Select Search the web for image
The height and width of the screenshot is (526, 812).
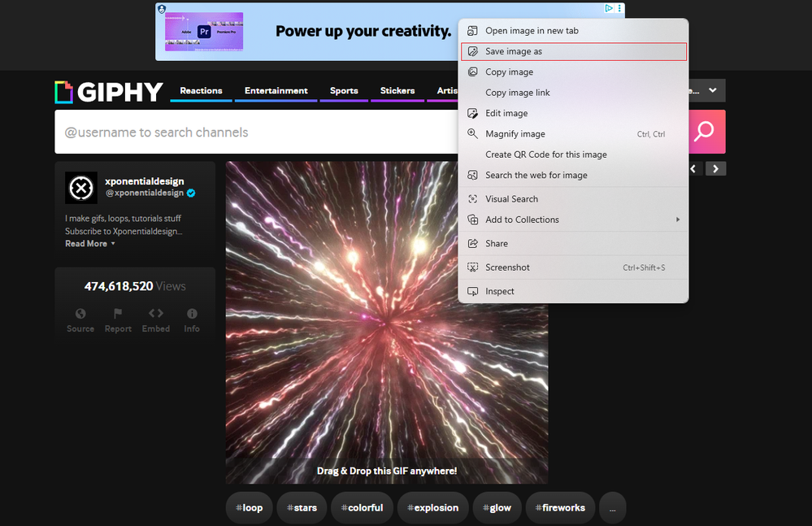pos(573,175)
